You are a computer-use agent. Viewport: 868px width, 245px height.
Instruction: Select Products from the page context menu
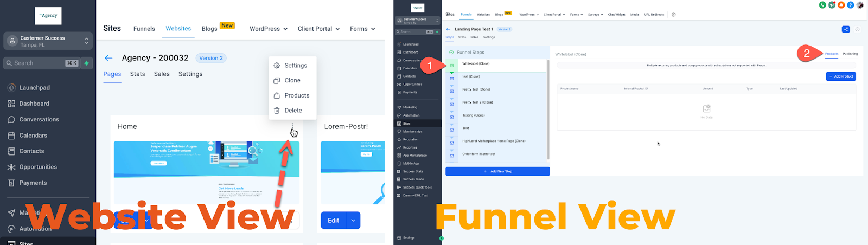click(297, 95)
